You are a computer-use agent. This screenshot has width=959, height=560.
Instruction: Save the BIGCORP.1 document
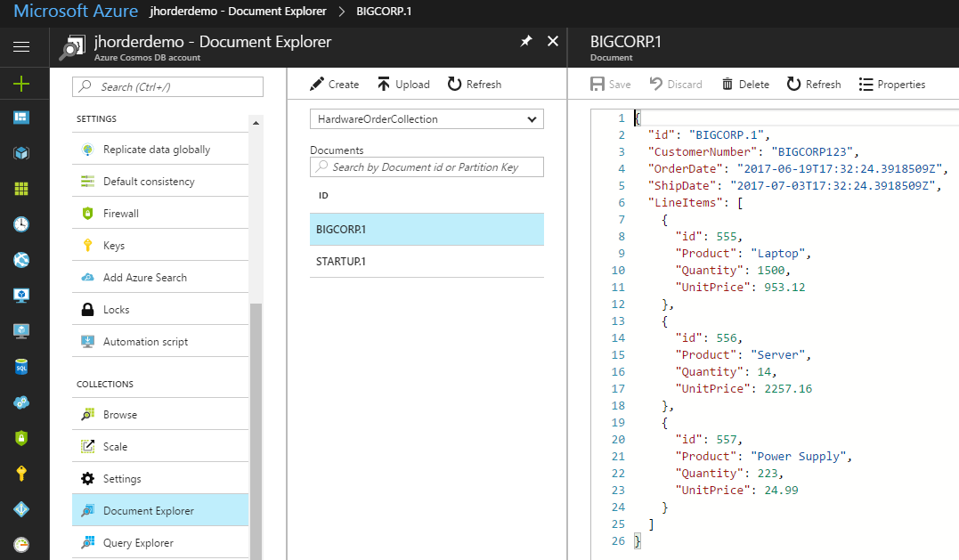click(x=610, y=85)
